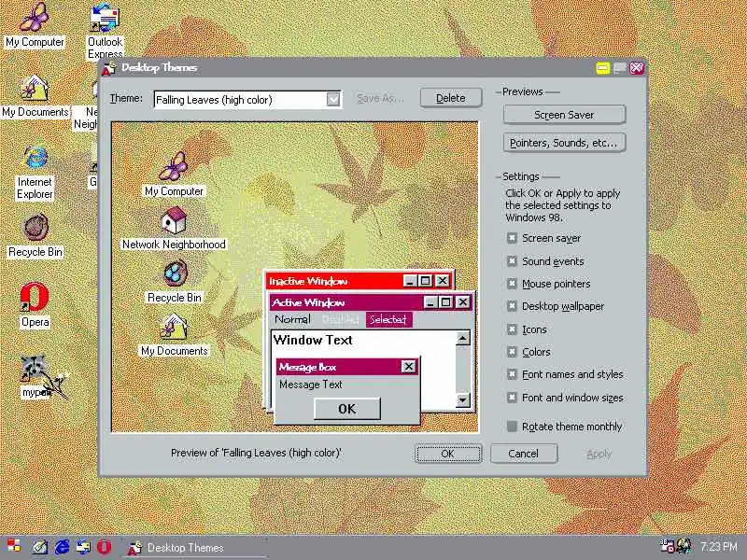Click the preview scrollbar down arrow

pyautogui.click(x=462, y=400)
